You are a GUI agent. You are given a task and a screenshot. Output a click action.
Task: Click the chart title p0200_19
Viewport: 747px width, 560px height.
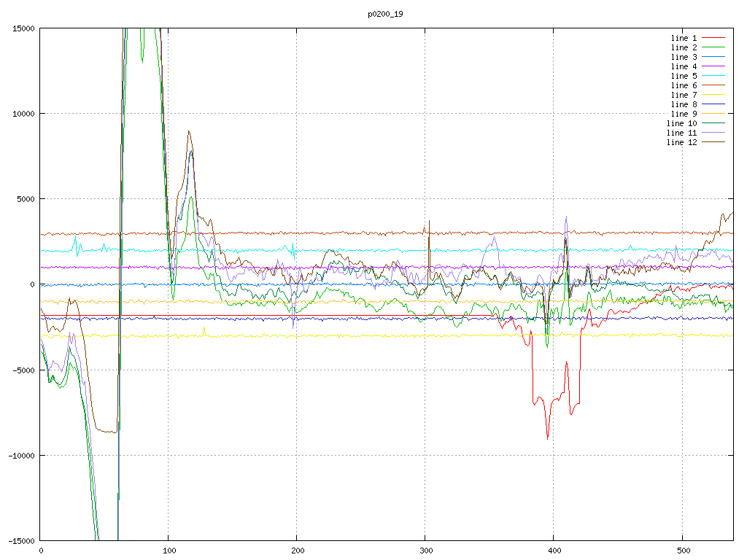tap(385, 14)
